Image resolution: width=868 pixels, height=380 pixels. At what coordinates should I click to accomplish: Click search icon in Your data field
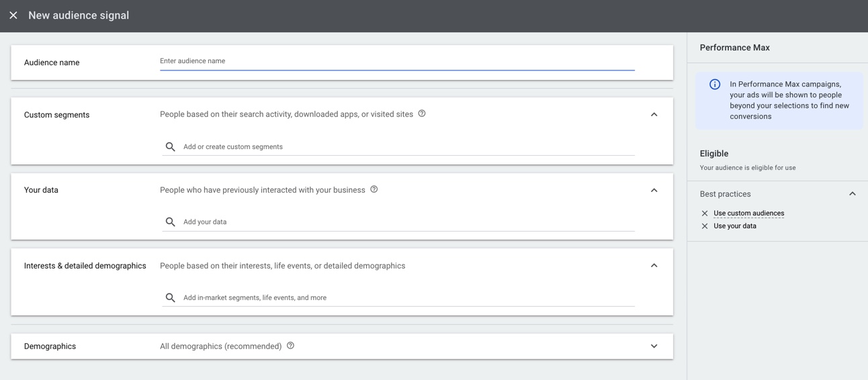[171, 222]
